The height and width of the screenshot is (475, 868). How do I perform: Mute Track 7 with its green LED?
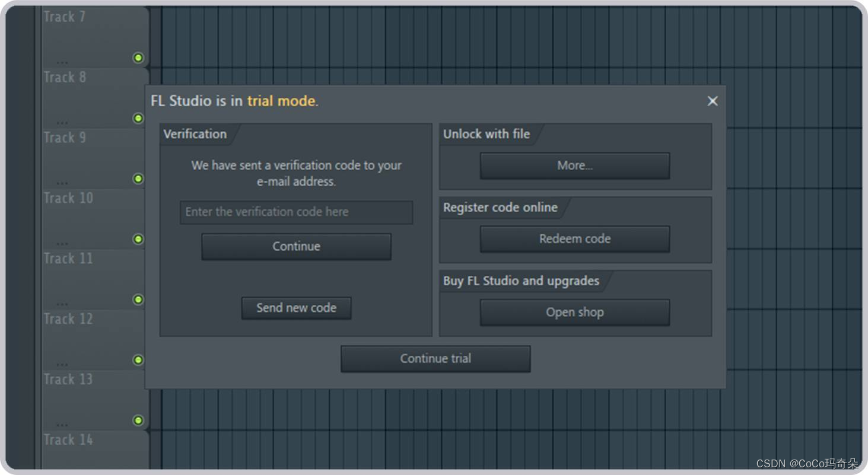coord(138,58)
